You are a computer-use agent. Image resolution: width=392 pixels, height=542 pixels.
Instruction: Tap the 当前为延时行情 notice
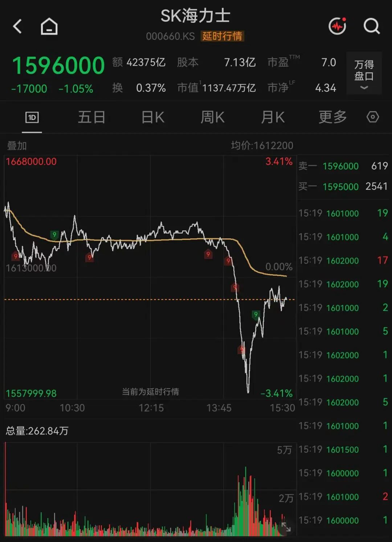[x=150, y=392]
